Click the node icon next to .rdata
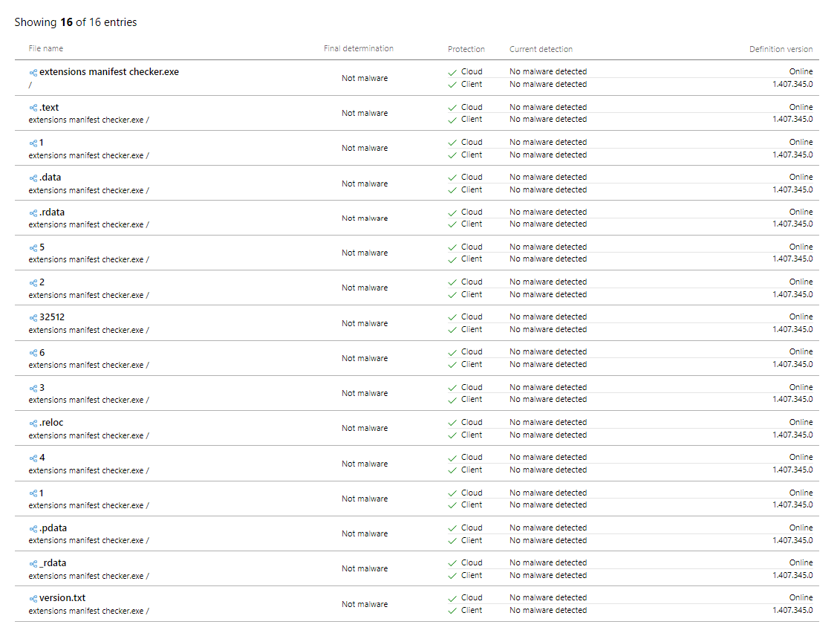 tap(33, 212)
